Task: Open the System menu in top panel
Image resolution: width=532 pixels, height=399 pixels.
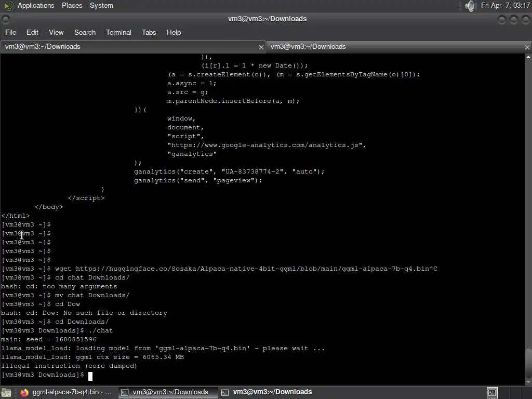Action: tap(101, 5)
